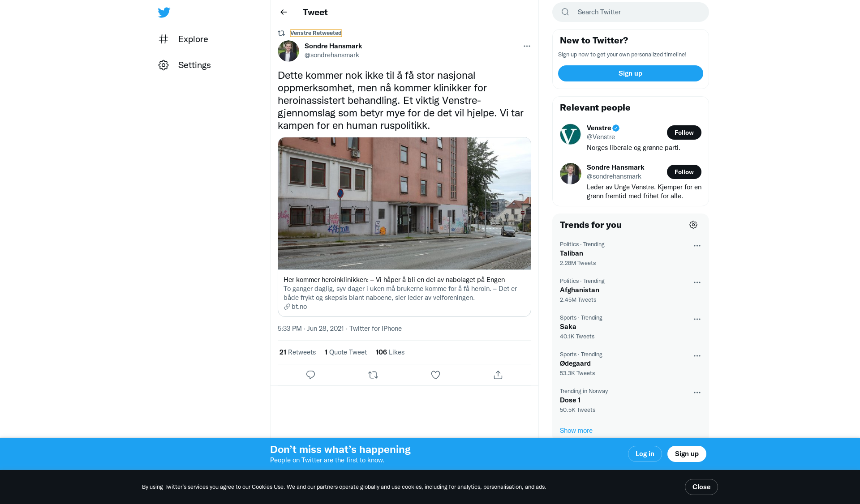Open @sondrehansmark handle on tweet

pos(332,55)
